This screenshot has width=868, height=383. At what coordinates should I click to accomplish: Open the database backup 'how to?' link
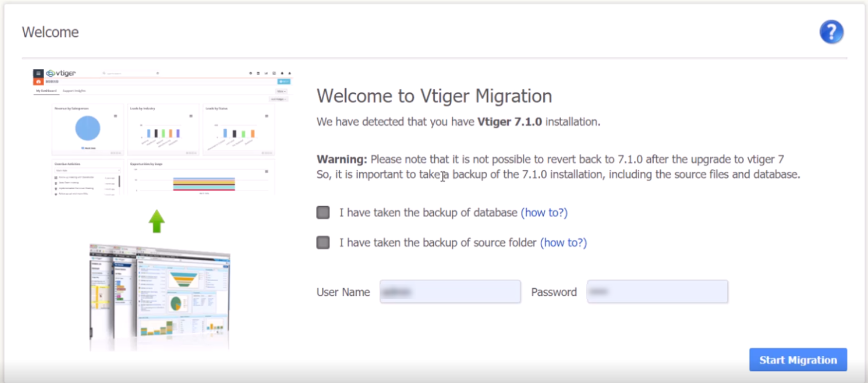(x=544, y=213)
